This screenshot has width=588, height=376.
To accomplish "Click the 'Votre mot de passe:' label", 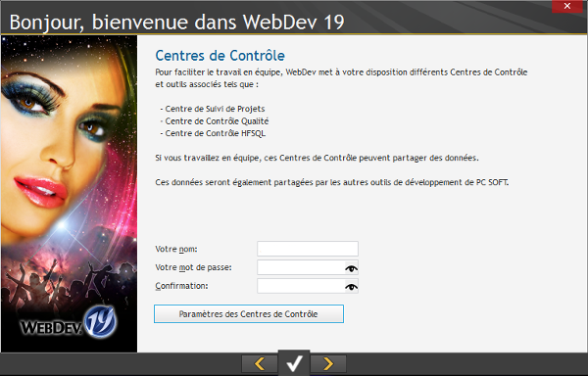I will tap(193, 267).
